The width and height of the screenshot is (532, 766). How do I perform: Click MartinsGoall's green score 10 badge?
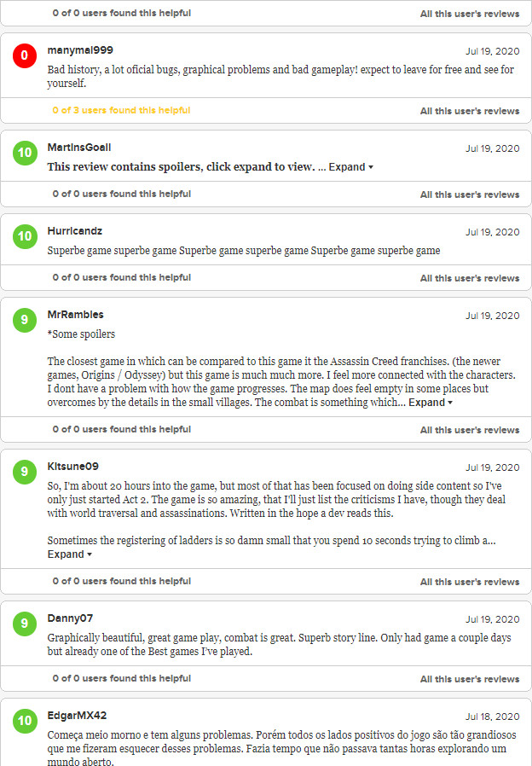[x=25, y=153]
